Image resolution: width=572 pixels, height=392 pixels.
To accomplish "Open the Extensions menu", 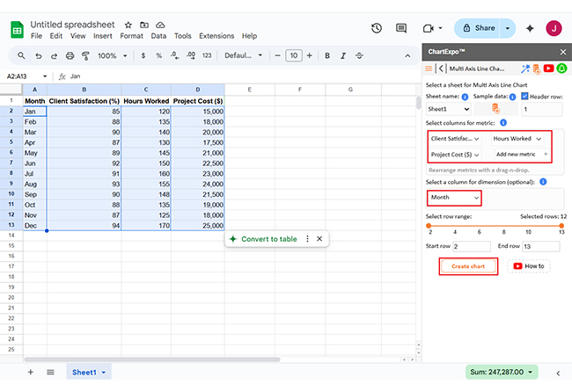I will coord(216,36).
